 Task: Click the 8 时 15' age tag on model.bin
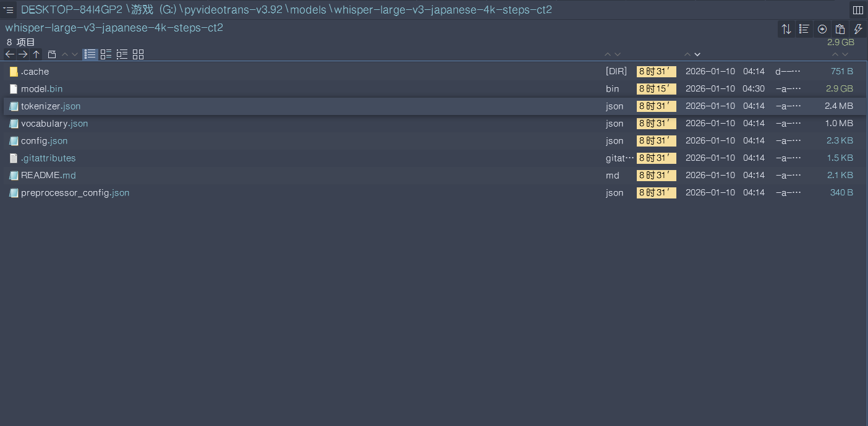pos(656,89)
